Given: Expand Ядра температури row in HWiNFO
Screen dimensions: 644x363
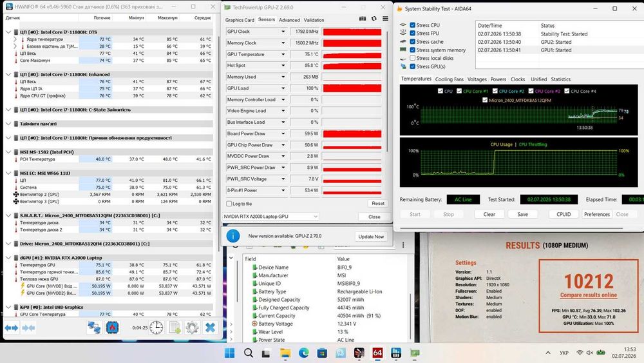Looking at the screenshot, I should (15, 39).
